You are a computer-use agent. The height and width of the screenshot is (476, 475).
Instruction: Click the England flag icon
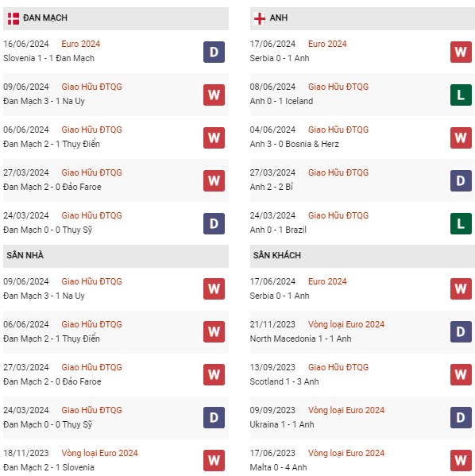260,18
